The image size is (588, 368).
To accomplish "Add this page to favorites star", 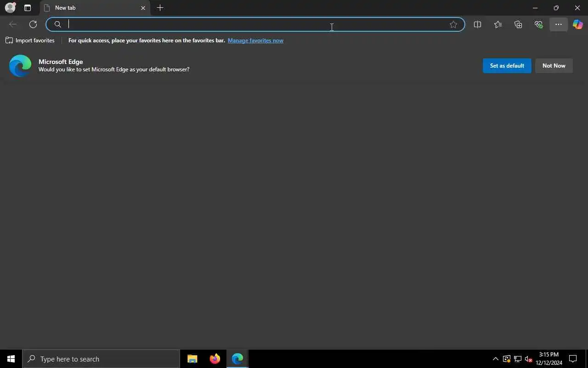I will (453, 24).
